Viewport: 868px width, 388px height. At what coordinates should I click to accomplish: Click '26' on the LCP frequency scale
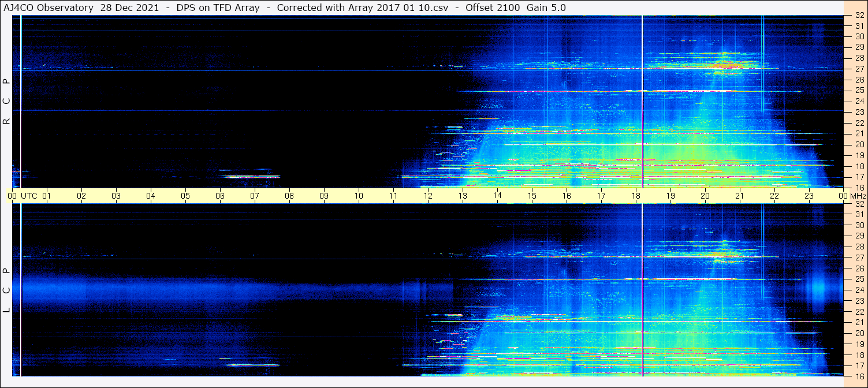(859, 268)
